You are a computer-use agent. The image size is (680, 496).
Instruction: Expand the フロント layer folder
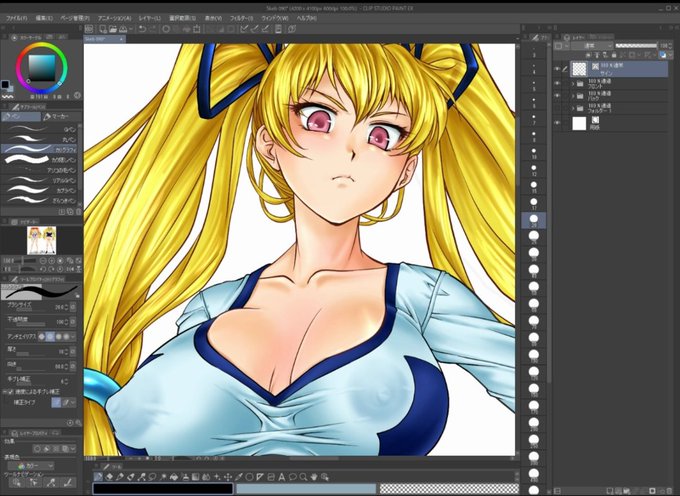tap(572, 84)
